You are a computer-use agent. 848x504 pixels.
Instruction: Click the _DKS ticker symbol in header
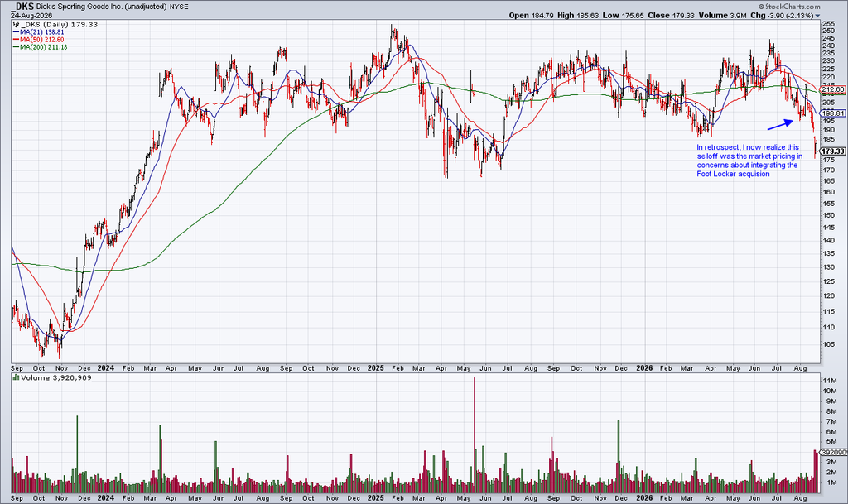[x=22, y=7]
